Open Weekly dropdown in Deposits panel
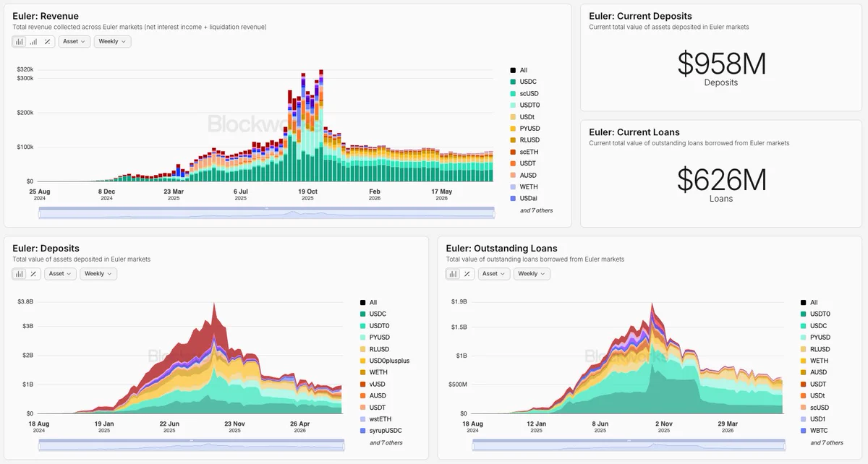Screen dimensions: 868x464 pyautogui.click(x=98, y=274)
